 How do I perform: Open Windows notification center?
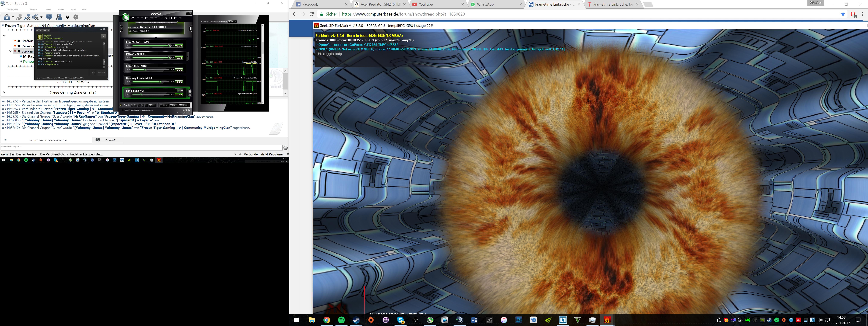point(858,320)
